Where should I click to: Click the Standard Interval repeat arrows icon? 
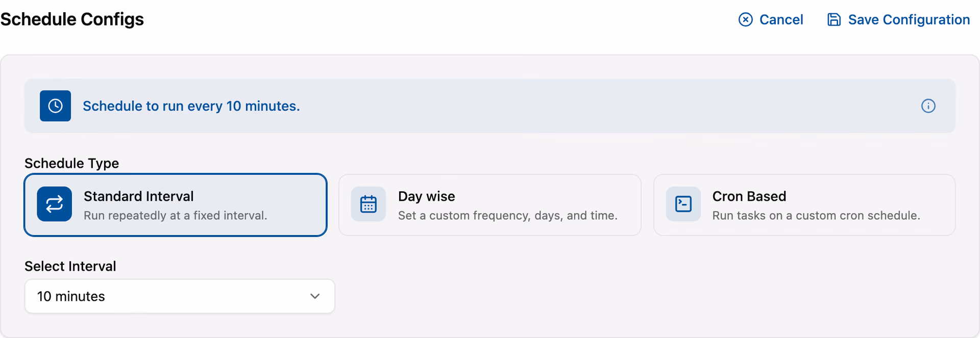coord(55,204)
